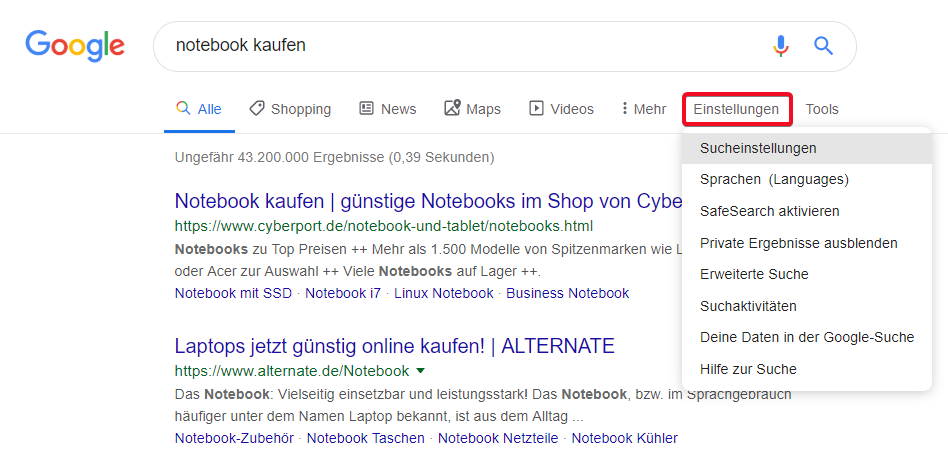Choose SafeSearch aktivieren
This screenshot has height=465, width=948.
coord(807,212)
